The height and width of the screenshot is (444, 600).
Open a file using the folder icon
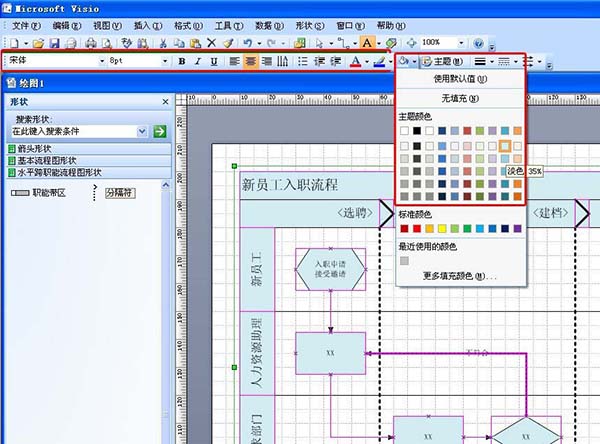click(38, 43)
